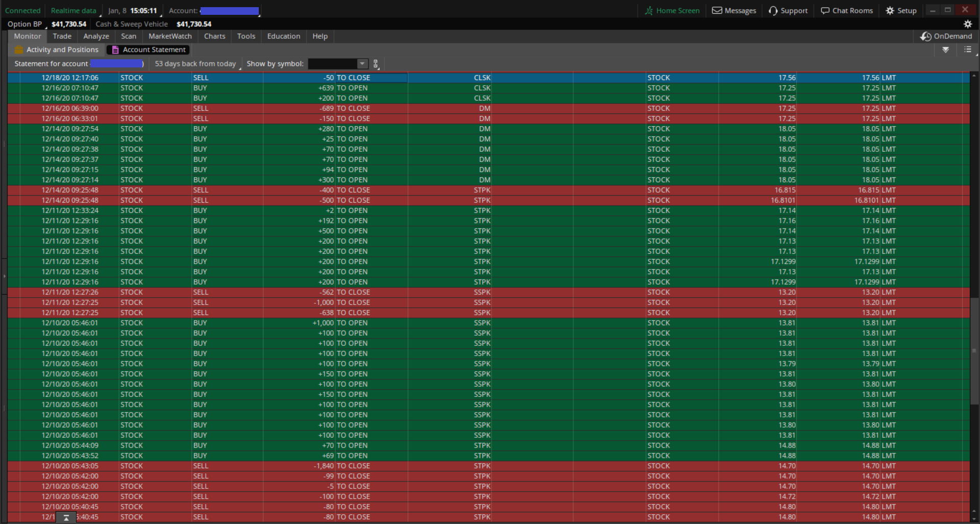Image resolution: width=980 pixels, height=524 pixels.
Task: Expand the Show by symbol dropdown
Action: (362, 64)
